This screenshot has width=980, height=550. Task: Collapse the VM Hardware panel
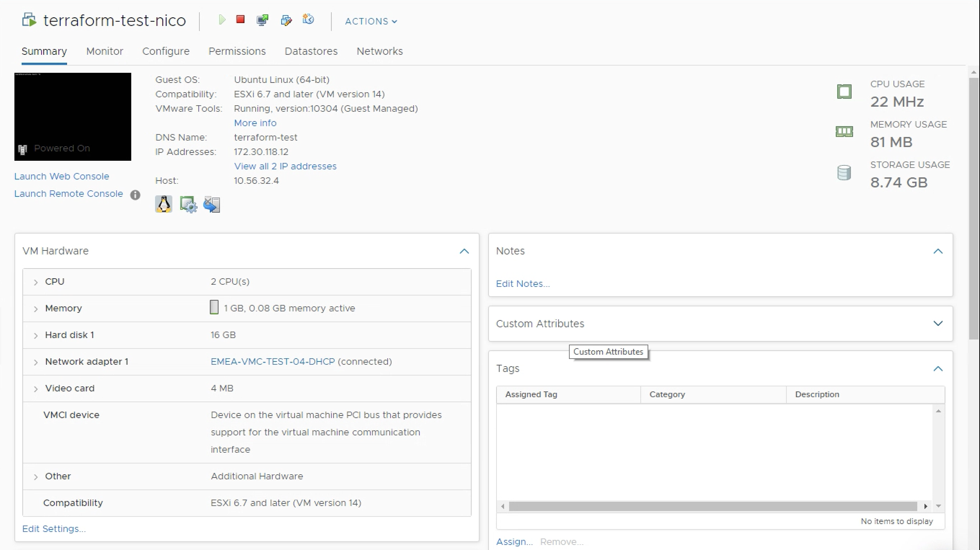click(464, 251)
